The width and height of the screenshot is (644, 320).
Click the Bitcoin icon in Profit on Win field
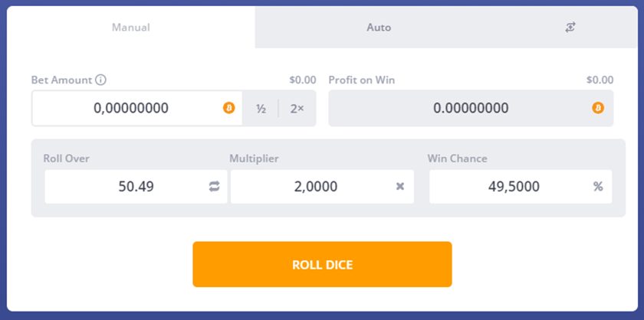point(598,108)
